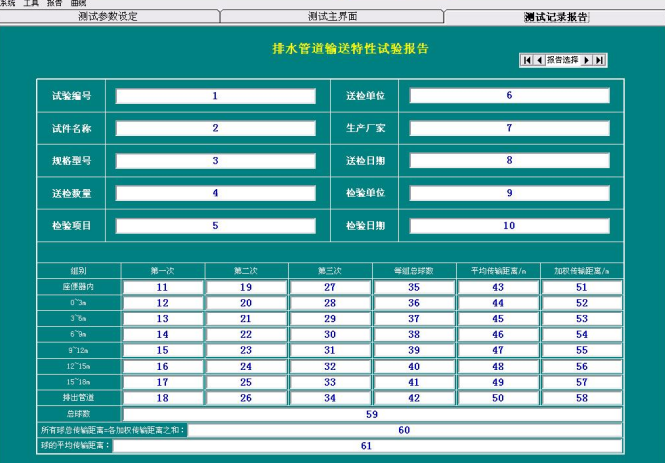This screenshot has height=463, width=665.
Task: Click 座便器内 first-run cell (第一次)
Action: tap(162, 287)
